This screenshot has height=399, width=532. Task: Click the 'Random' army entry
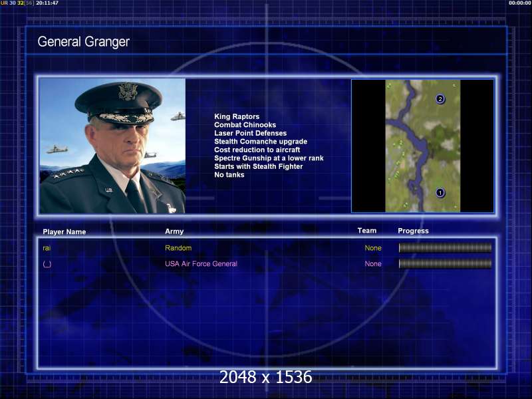(x=178, y=248)
